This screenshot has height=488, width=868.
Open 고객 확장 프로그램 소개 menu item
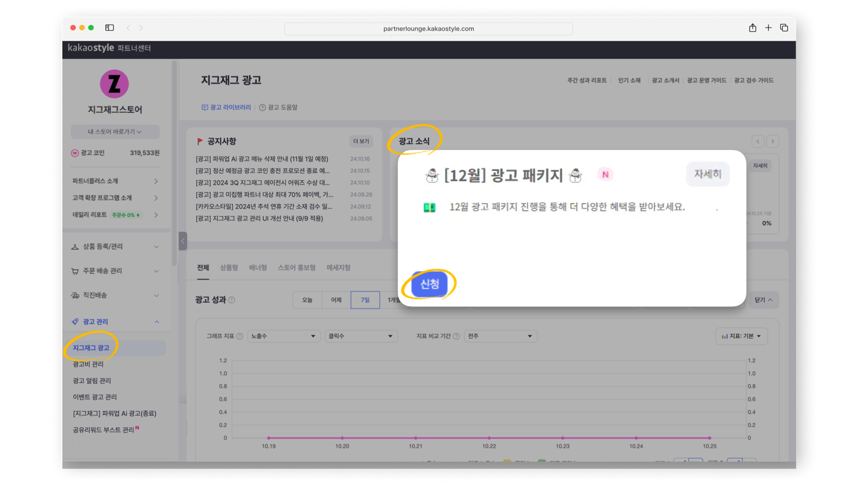tap(115, 198)
